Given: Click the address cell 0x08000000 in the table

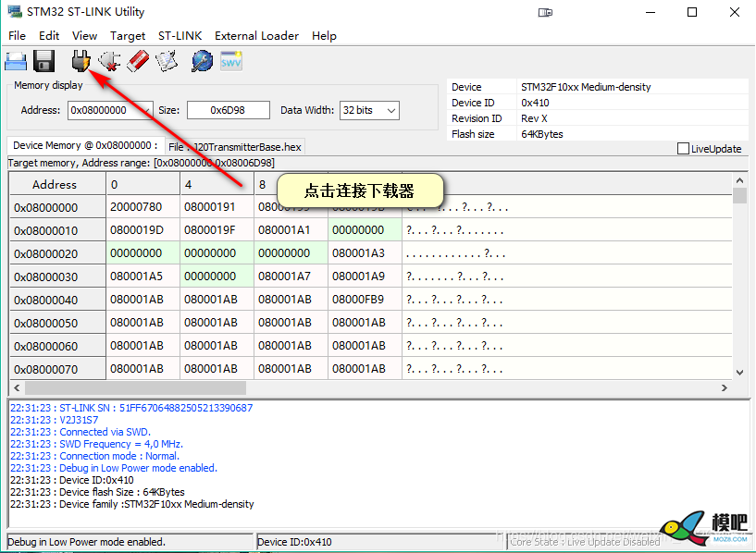Looking at the screenshot, I should [57, 208].
